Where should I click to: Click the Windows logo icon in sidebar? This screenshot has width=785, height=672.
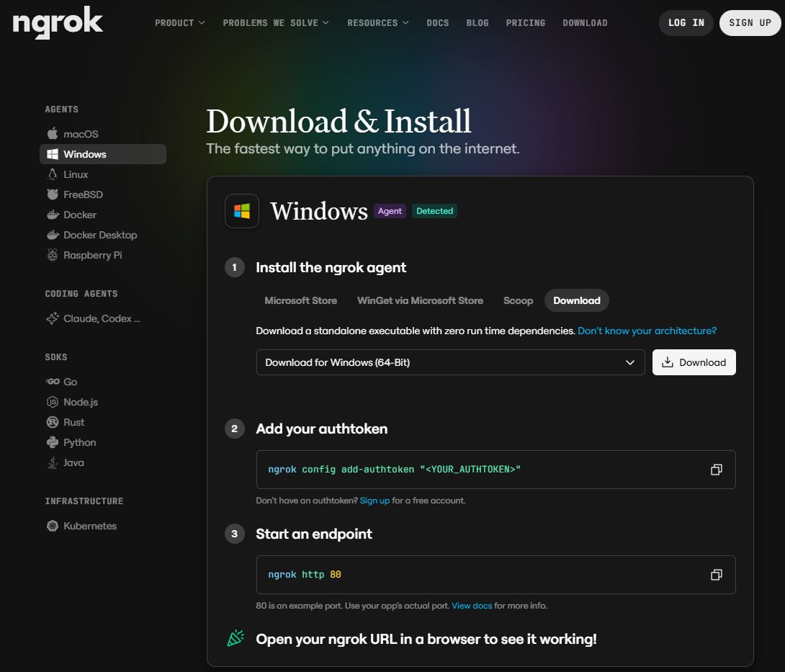point(52,154)
